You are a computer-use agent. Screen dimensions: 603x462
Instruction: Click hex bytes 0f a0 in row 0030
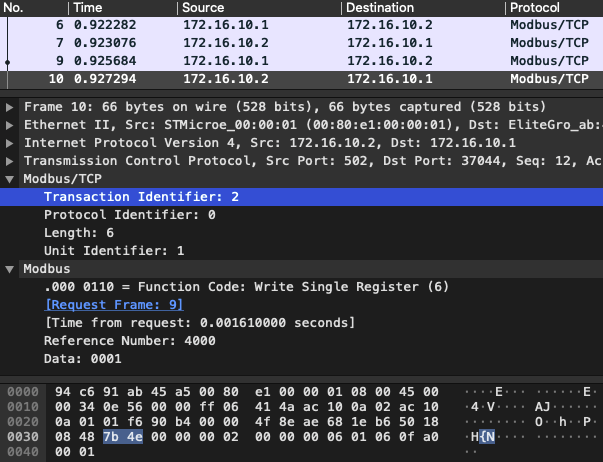[x=418, y=437]
